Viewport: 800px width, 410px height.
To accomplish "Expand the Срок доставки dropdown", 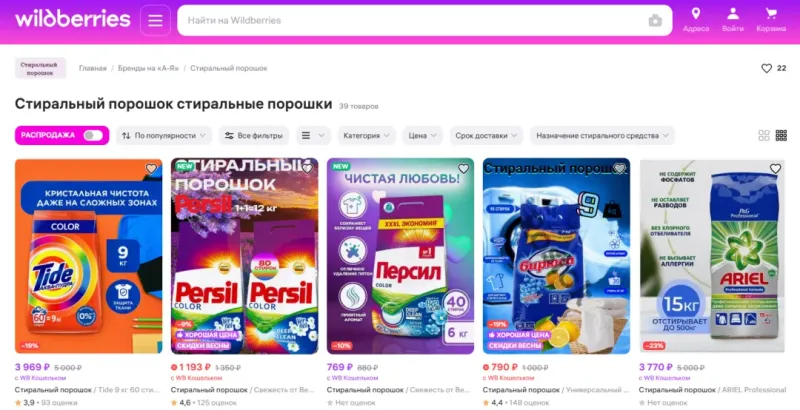I will [486, 136].
